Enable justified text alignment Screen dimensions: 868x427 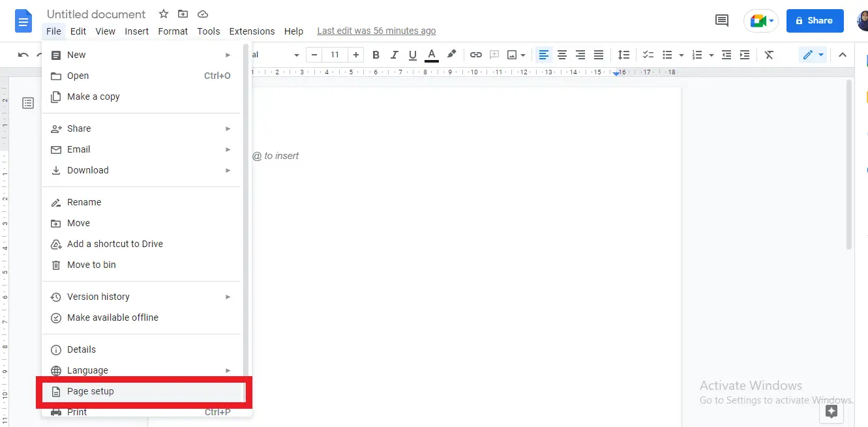click(599, 55)
